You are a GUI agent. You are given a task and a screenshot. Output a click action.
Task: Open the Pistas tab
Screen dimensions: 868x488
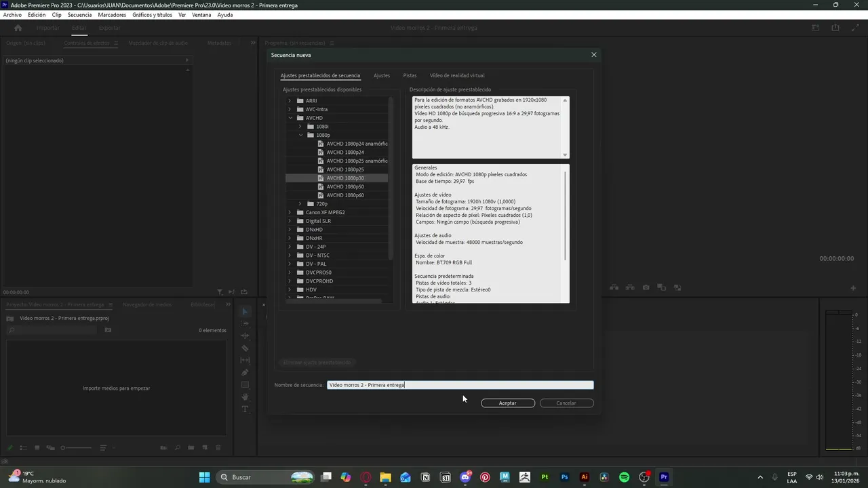click(x=410, y=75)
